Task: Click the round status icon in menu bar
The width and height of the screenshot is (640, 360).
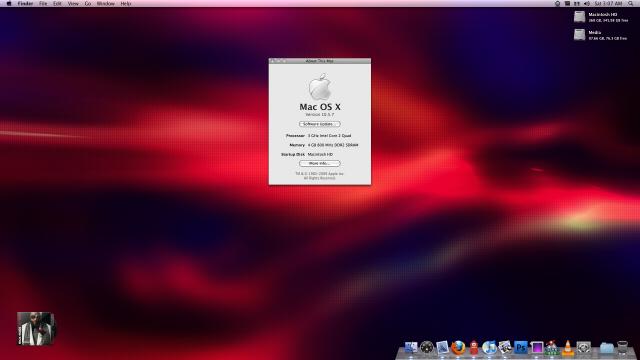Action: point(557,3)
